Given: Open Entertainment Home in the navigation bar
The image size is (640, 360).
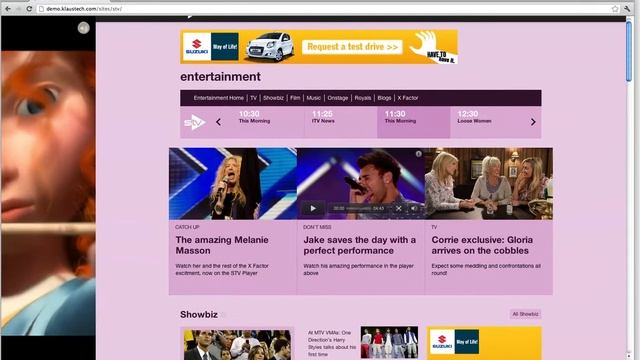Looking at the screenshot, I should 218,98.
